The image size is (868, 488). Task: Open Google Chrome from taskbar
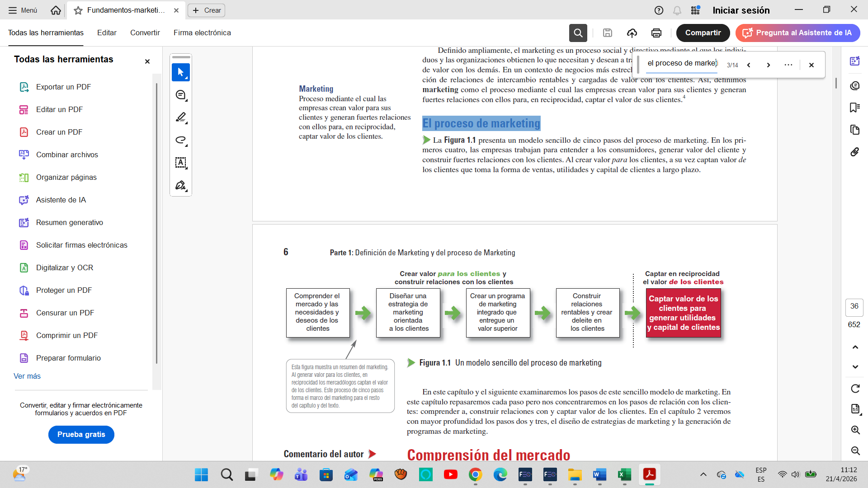pos(475,475)
